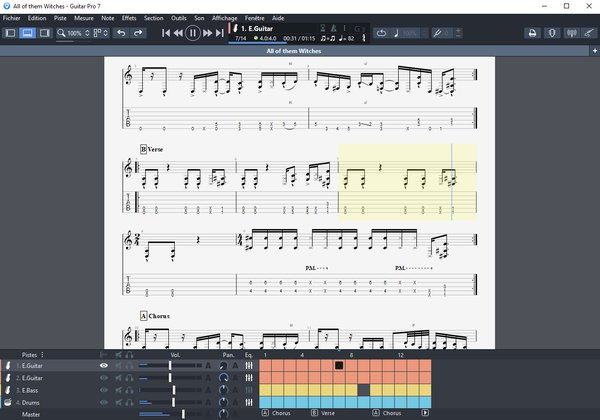The image size is (600, 420).
Task: Show the E.Bass track via its eye
Action: [x=104, y=390]
